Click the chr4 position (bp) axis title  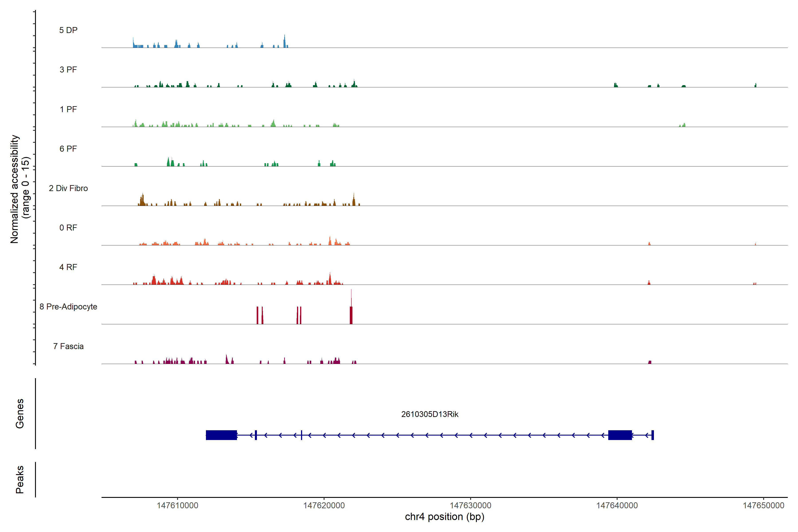pos(444,517)
